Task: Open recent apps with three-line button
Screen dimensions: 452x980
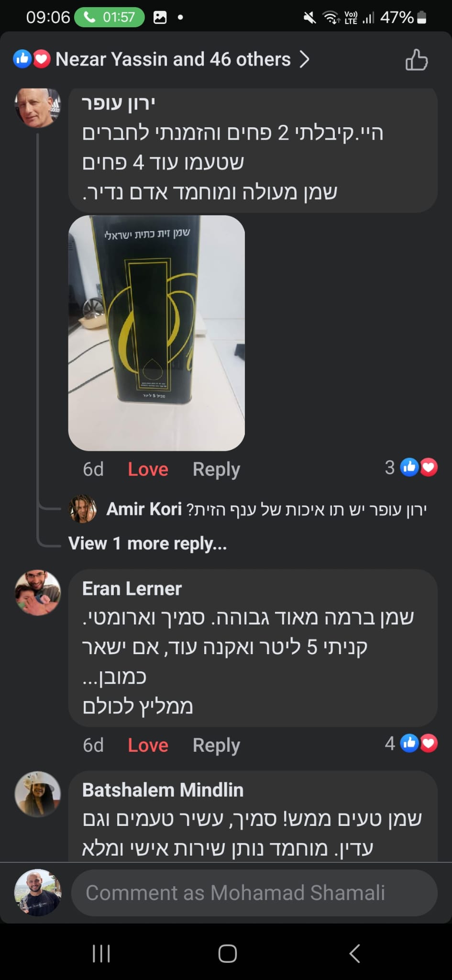Action: pos(101,953)
